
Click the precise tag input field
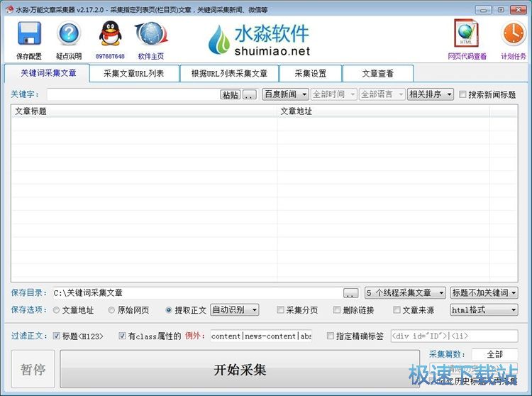tap(454, 336)
